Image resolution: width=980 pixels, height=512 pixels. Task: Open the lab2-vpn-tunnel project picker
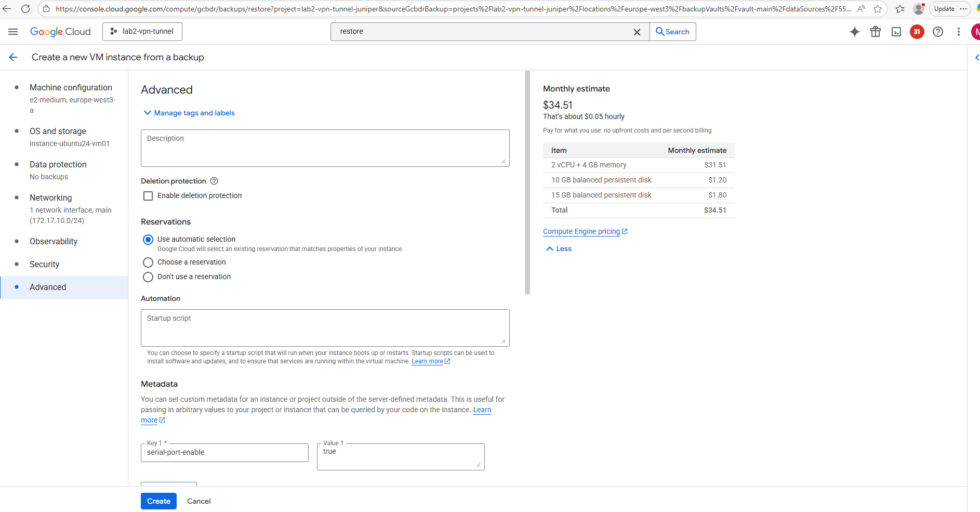click(142, 32)
